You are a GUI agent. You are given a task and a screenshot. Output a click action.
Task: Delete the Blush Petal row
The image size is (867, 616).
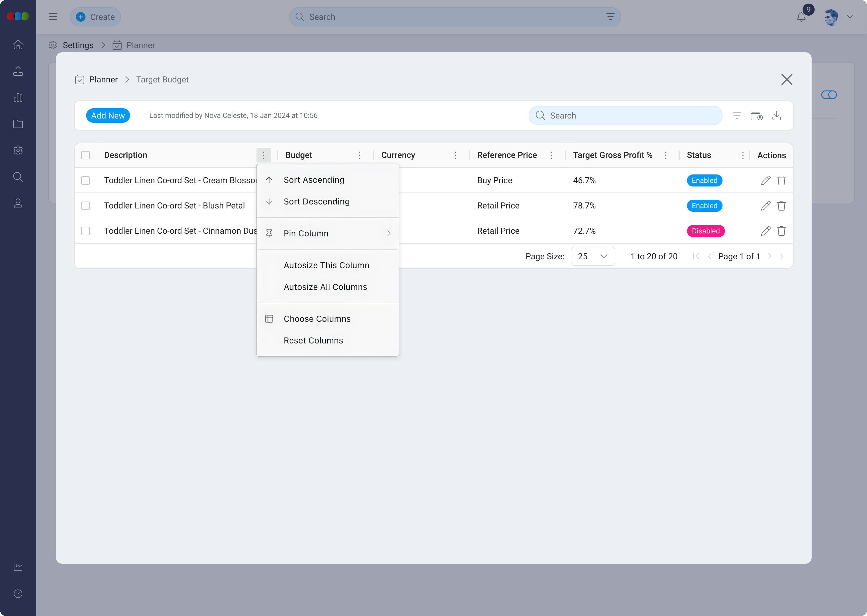tap(781, 206)
